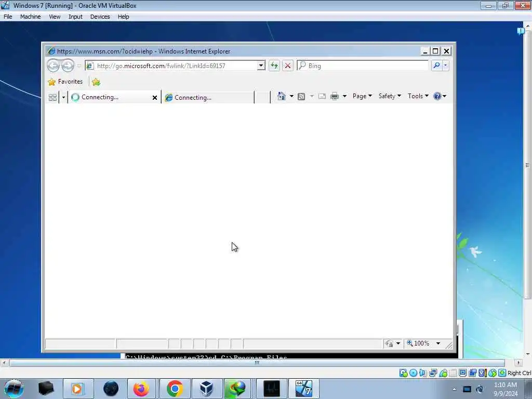
Task: Open VirtualBox cube icon in taskbar
Action: (x=206, y=389)
